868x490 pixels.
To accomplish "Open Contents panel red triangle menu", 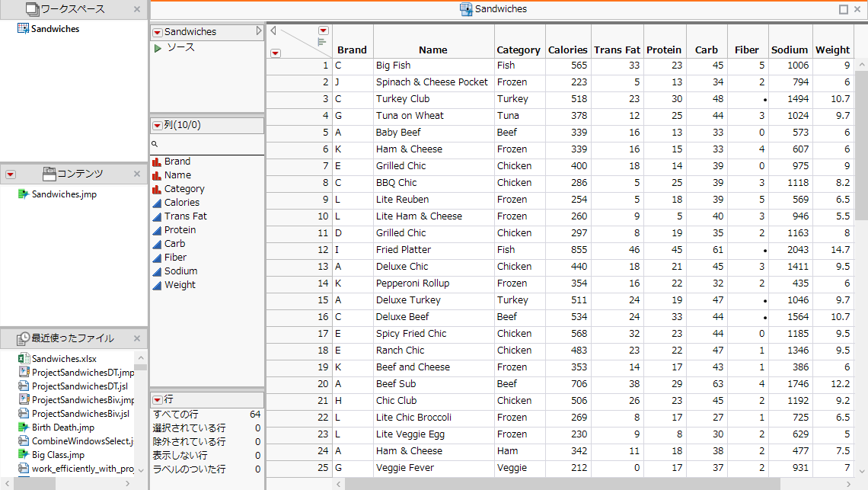I will tap(10, 175).
